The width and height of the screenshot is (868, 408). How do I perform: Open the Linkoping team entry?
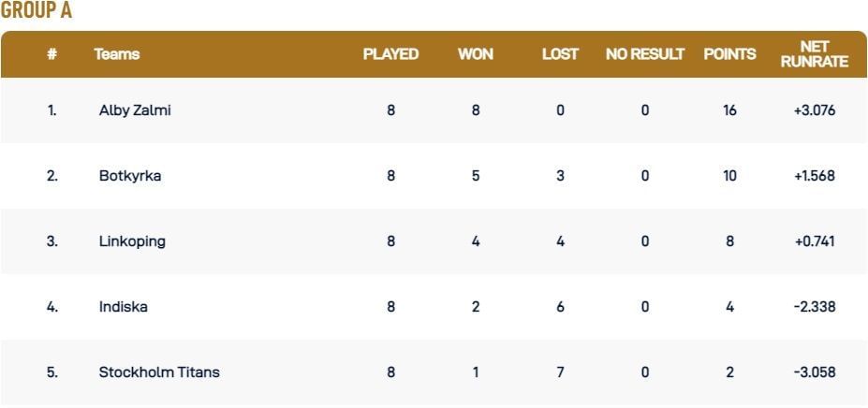click(132, 241)
